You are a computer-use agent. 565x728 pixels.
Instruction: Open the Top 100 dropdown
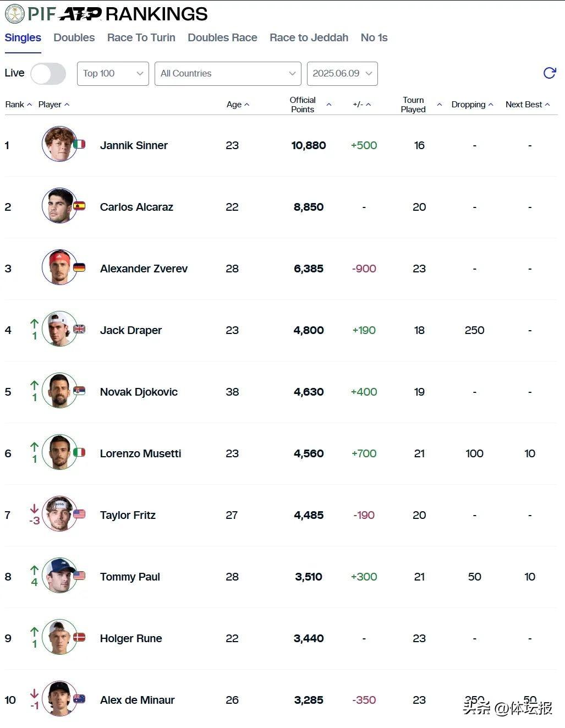pos(113,74)
